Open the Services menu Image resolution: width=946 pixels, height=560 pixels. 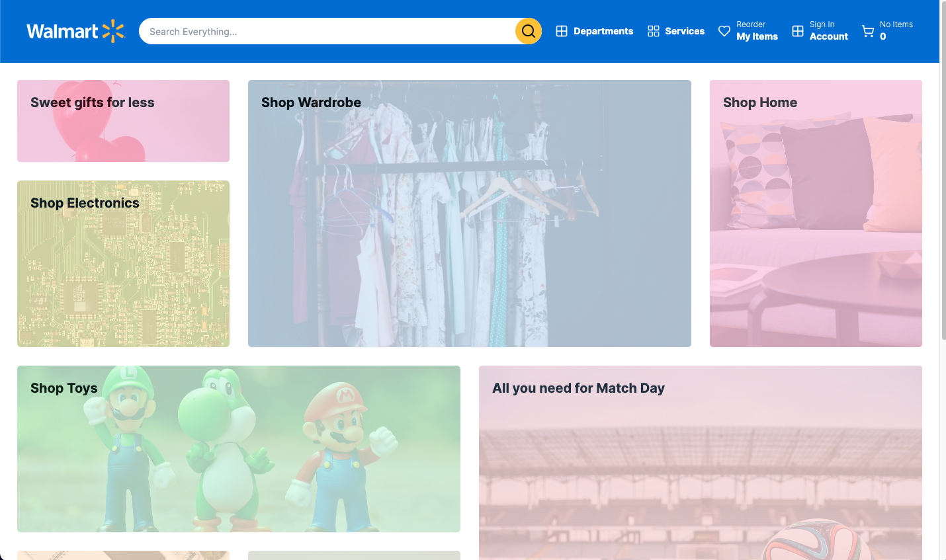pos(676,31)
